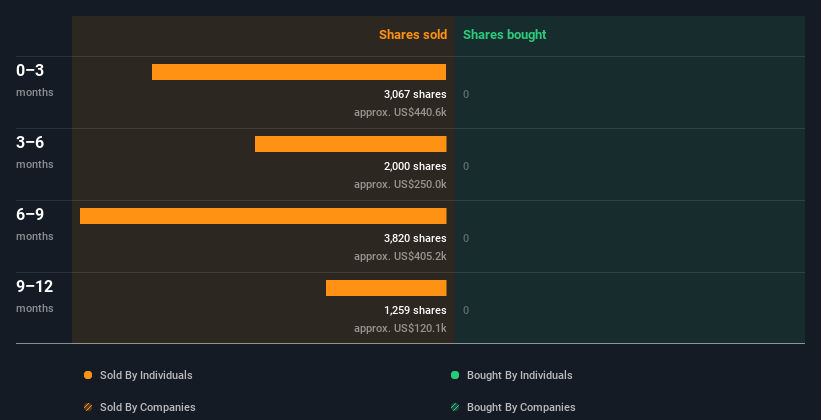Click the 3–6 months row label

click(x=35, y=152)
